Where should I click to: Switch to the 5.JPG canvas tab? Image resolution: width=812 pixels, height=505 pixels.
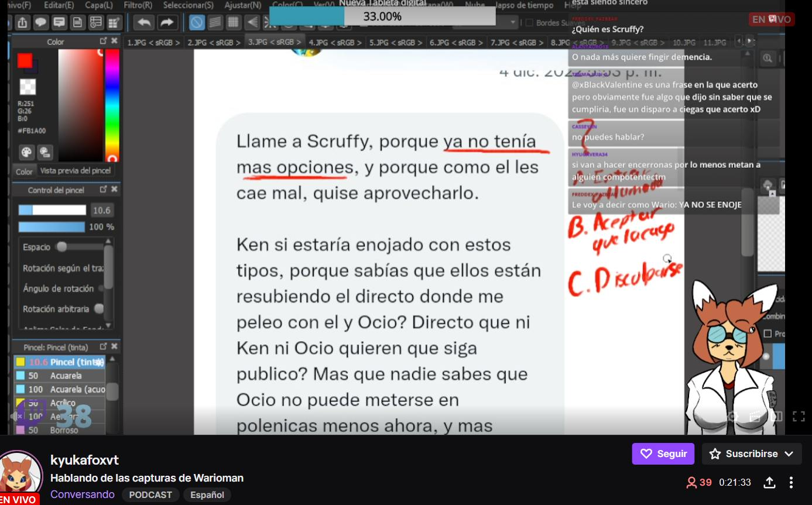point(396,43)
